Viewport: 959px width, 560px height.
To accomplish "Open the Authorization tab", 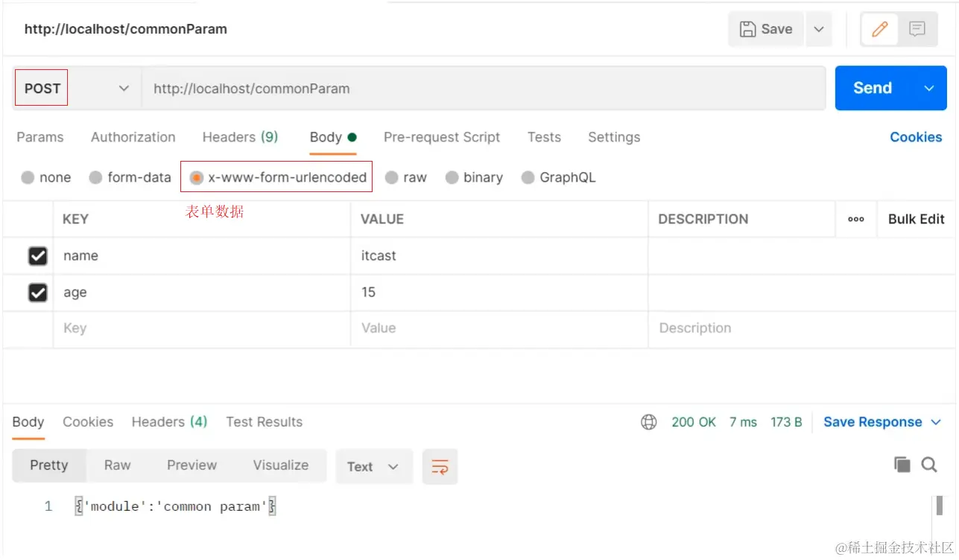I will click(133, 137).
